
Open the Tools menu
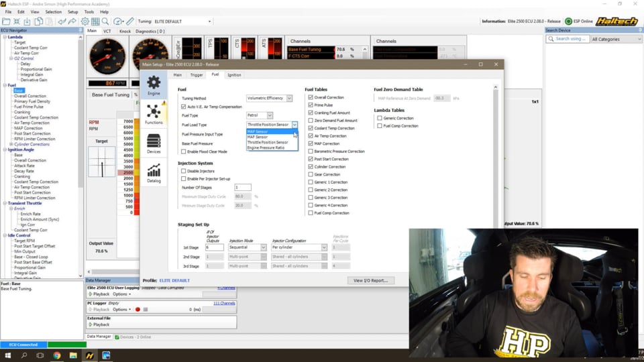point(89,12)
